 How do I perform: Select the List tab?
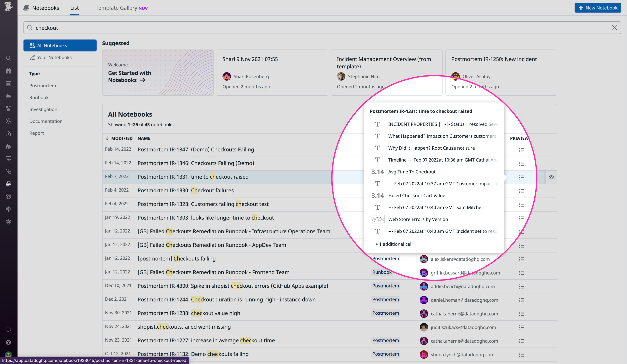pos(74,8)
